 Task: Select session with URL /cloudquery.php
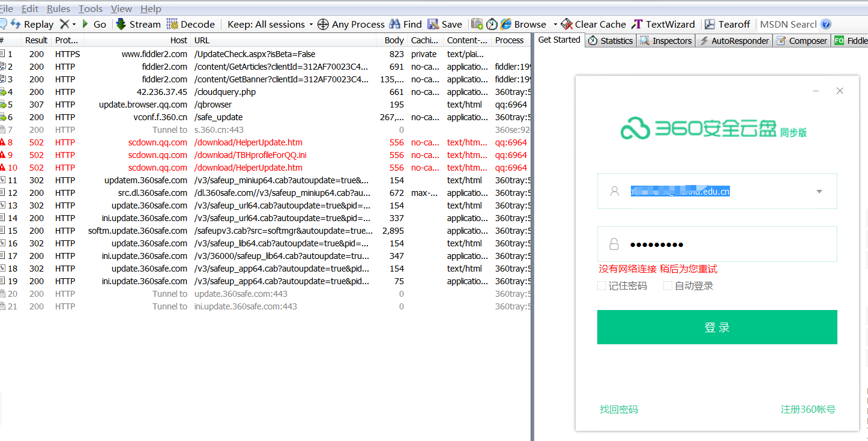point(265,92)
